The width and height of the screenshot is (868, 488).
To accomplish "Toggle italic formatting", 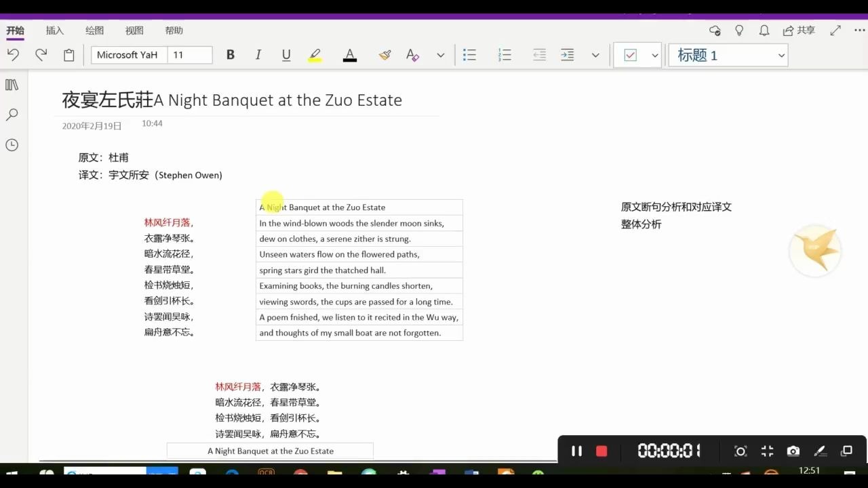I will click(258, 55).
